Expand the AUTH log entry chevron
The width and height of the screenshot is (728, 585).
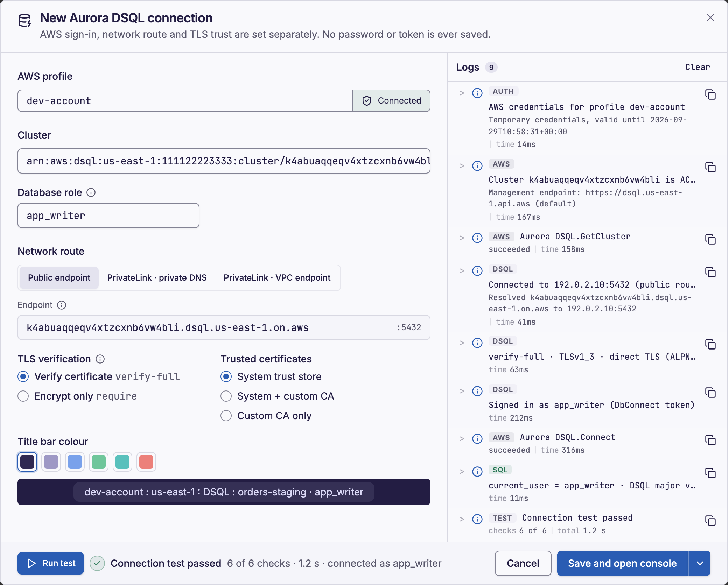[x=462, y=93]
